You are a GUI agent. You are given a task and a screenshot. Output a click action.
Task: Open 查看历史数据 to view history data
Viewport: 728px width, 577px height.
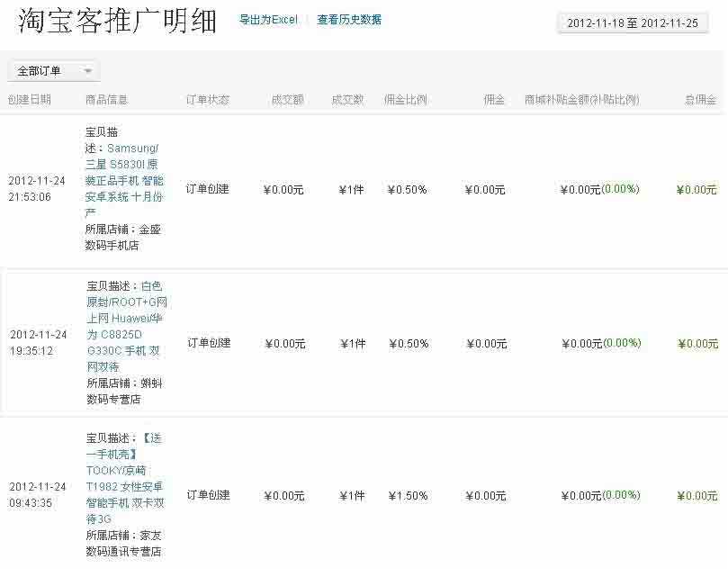[349, 19]
